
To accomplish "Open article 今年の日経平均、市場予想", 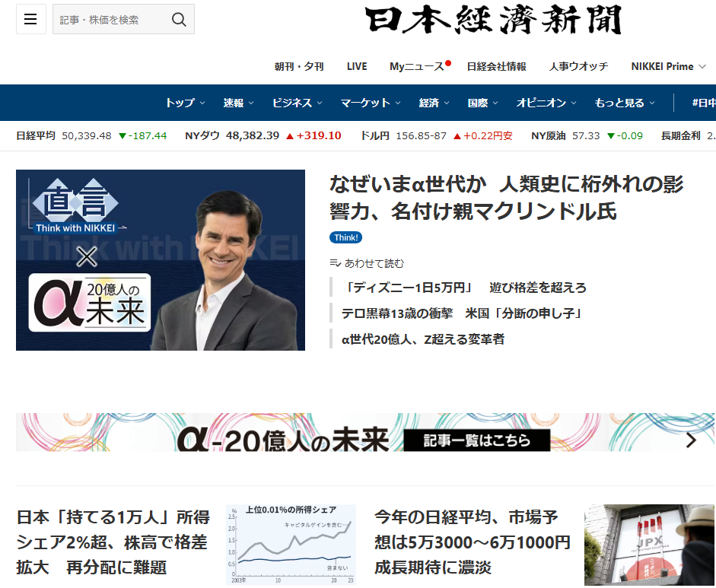I will (473, 542).
